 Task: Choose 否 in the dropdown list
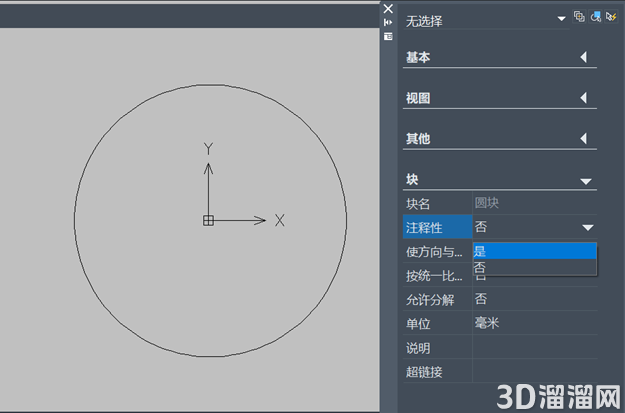(x=535, y=267)
